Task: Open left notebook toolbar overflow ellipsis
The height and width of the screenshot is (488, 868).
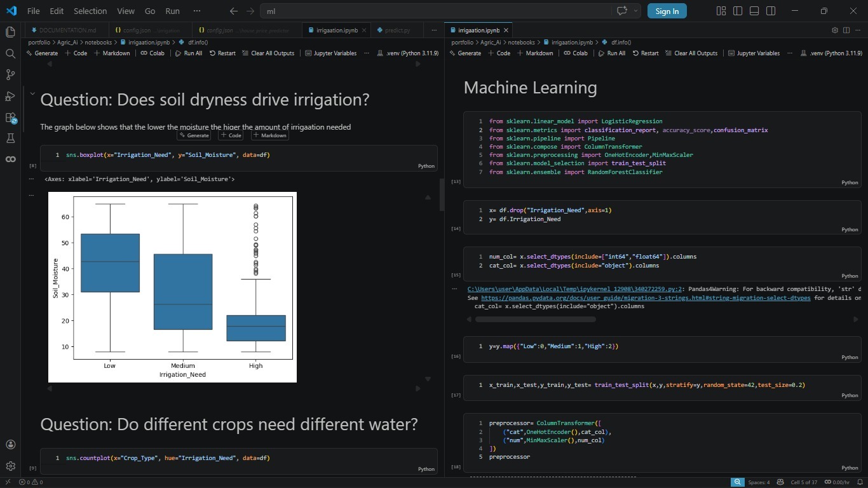Action: click(366, 53)
